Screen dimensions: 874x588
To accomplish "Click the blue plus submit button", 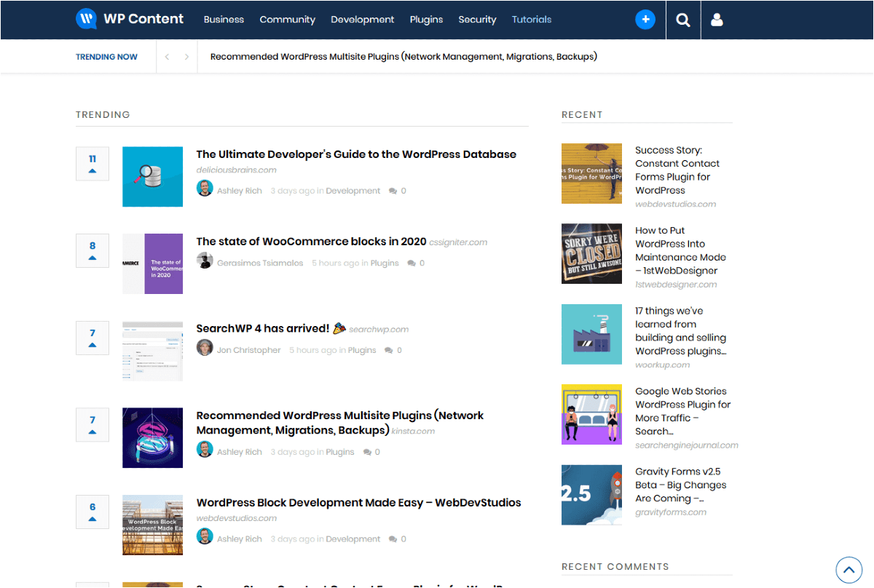I will [645, 20].
